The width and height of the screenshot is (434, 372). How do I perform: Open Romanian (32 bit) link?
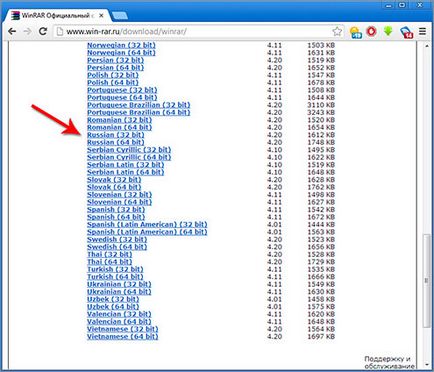point(119,120)
